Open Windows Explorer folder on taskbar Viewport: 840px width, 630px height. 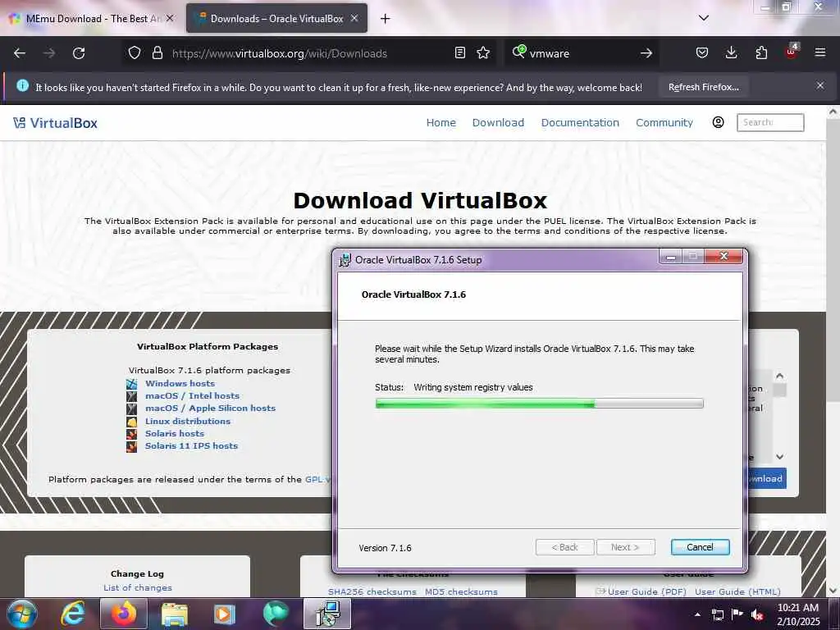point(175,614)
